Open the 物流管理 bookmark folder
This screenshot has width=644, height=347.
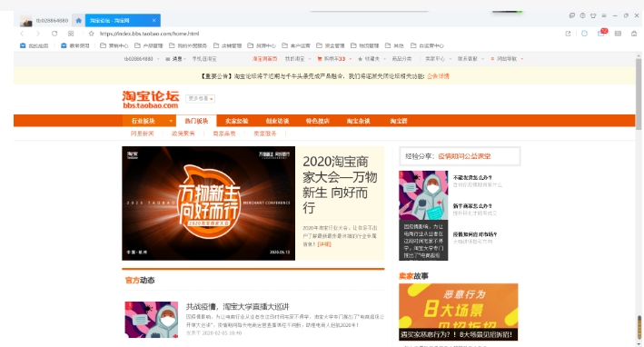click(x=365, y=45)
